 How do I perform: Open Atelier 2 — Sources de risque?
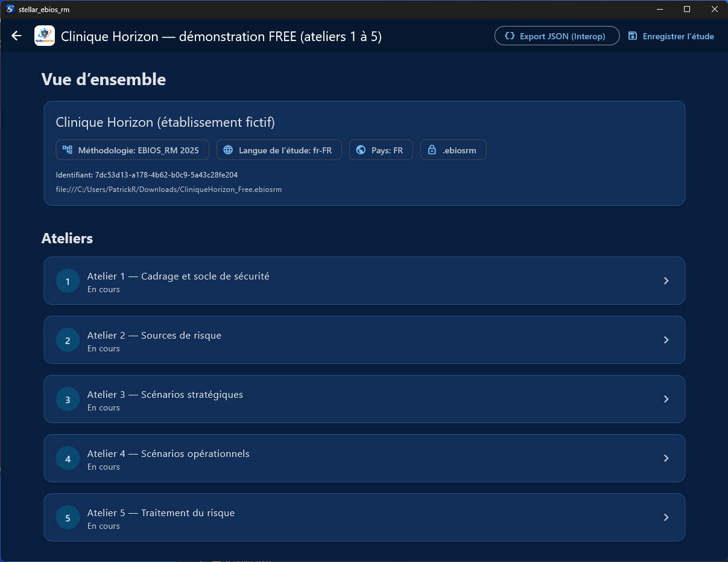point(364,340)
